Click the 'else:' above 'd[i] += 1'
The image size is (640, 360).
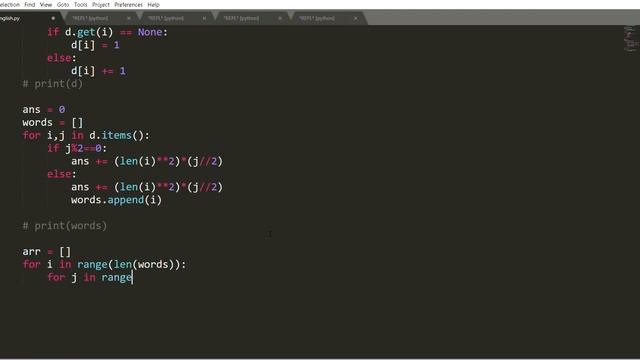(x=62, y=58)
